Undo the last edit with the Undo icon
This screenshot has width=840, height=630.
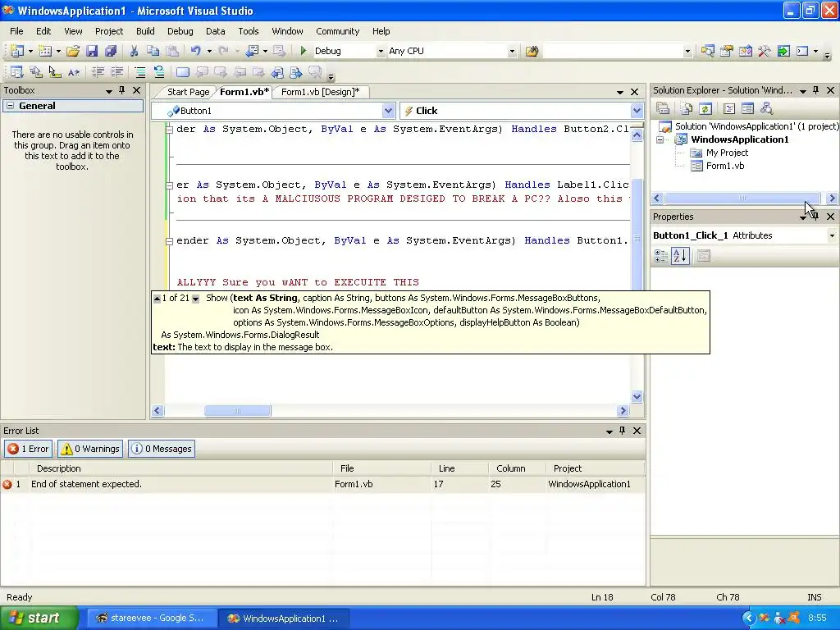pos(195,51)
